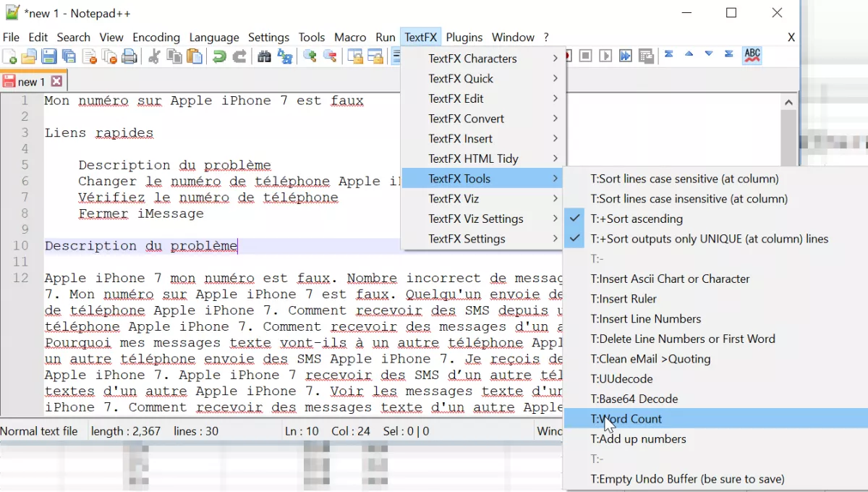
Task: Create a new document with the New icon
Action: click(x=10, y=56)
